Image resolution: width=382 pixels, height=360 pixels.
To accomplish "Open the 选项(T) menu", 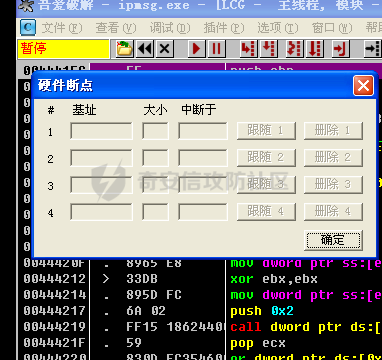I will click(x=278, y=28).
